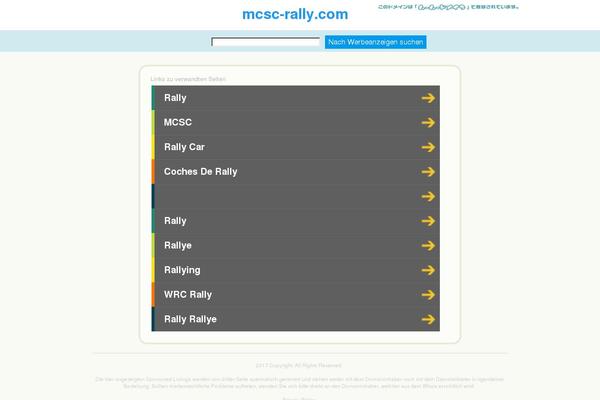This screenshot has height=400, width=600.
Task: Click the arrow icon beside Rally Rallye
Action: point(428,319)
